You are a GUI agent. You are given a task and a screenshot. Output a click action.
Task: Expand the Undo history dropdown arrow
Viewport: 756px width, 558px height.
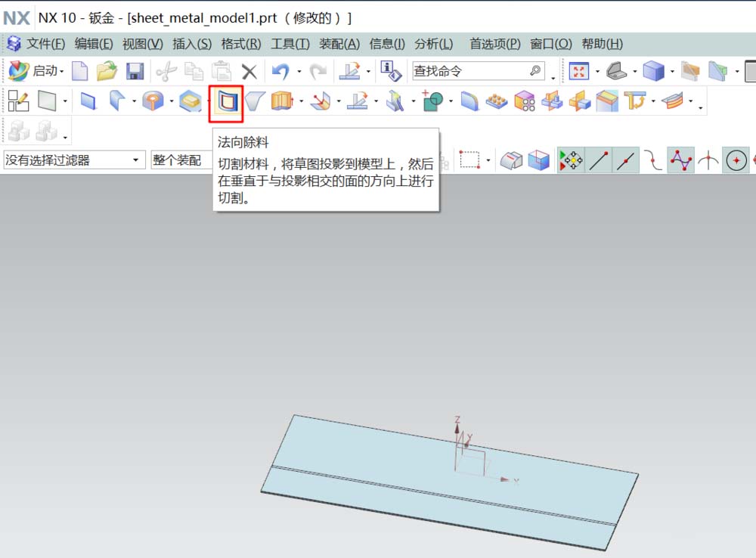pos(299,72)
